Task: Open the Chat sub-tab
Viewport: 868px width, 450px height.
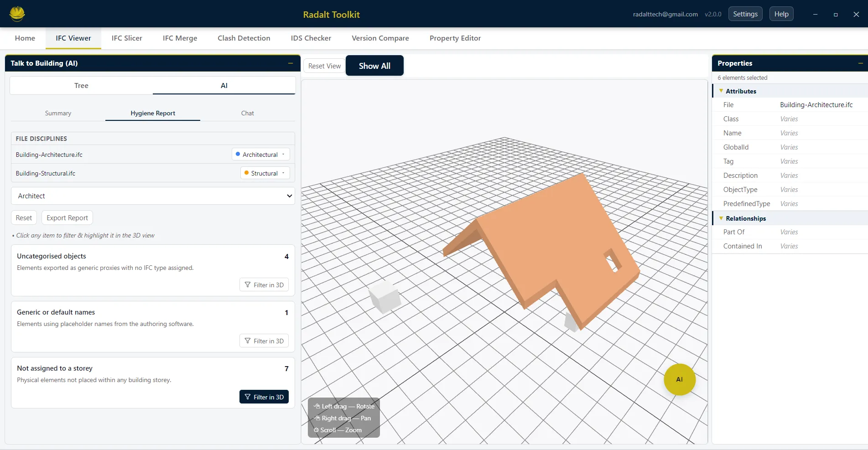Action: click(248, 113)
